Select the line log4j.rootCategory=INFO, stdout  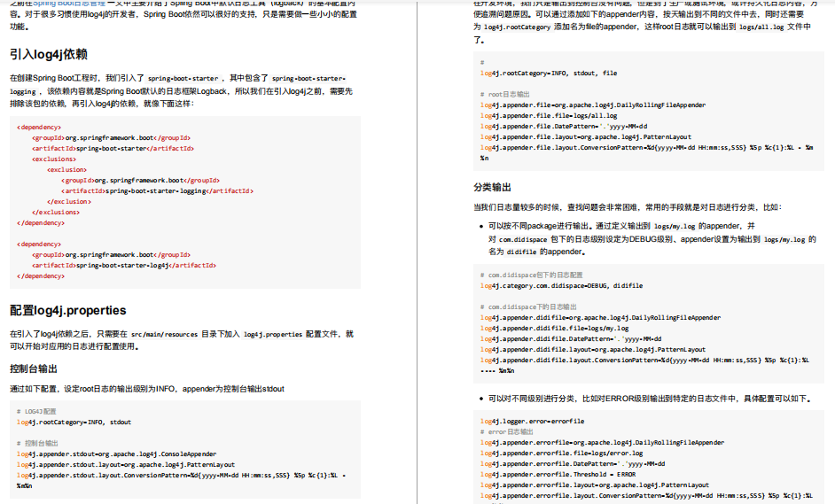pyautogui.click(x=74, y=422)
